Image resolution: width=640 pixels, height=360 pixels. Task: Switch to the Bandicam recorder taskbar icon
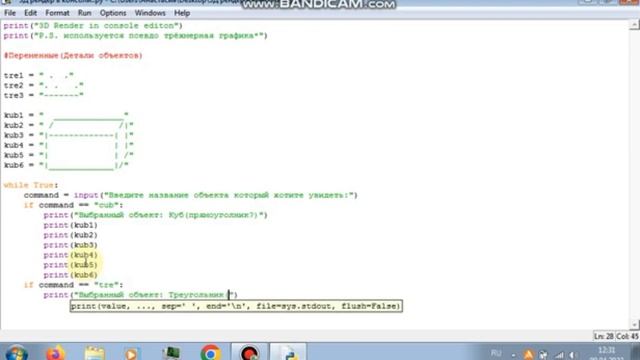[x=249, y=353]
